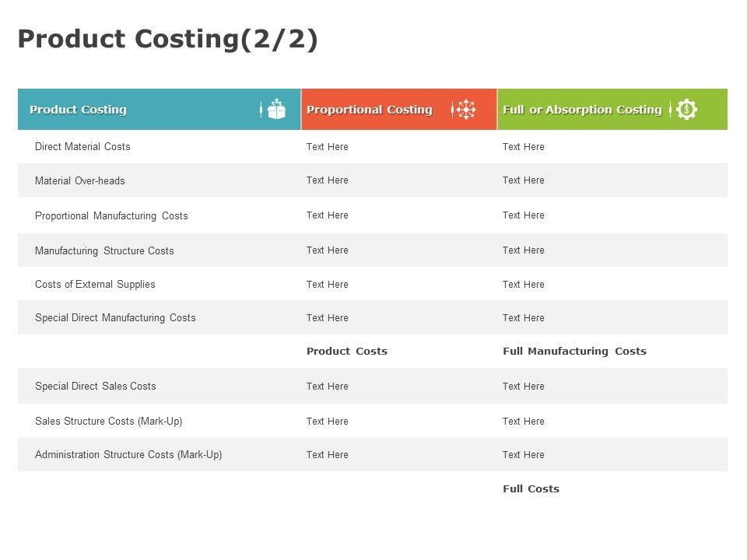This screenshot has width=747, height=560.
Task: Click Absorption Text Here in Manufacturing Structure Costs row
Action: [523, 250]
